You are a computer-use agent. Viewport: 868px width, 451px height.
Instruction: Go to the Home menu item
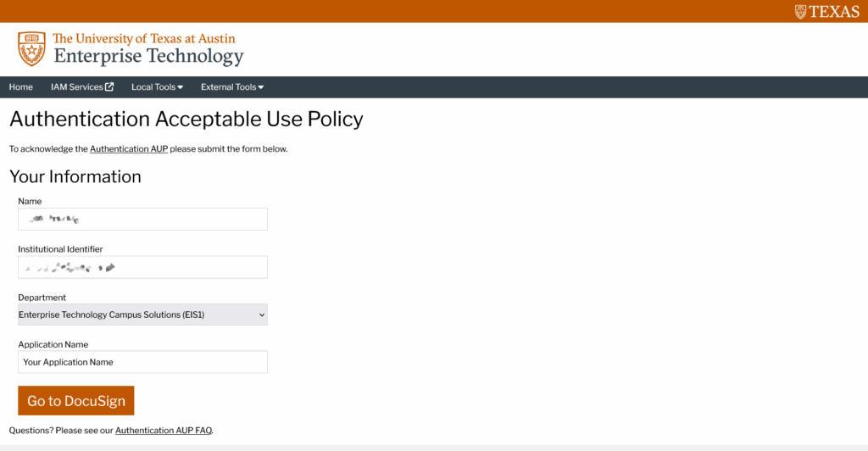point(21,87)
